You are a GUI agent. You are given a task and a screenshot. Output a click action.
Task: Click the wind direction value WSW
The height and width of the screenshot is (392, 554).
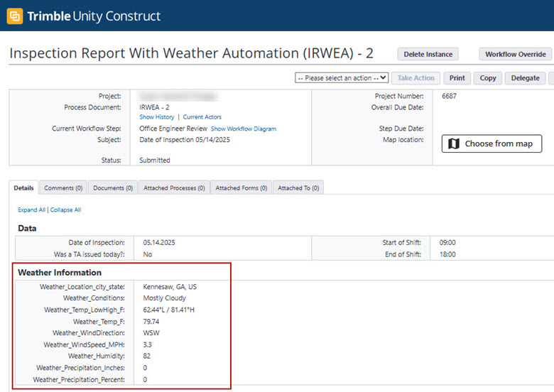click(x=151, y=333)
